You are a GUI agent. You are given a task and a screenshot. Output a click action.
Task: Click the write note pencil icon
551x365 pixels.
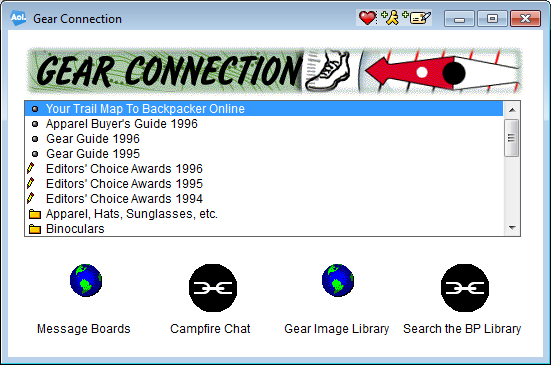coord(417,18)
